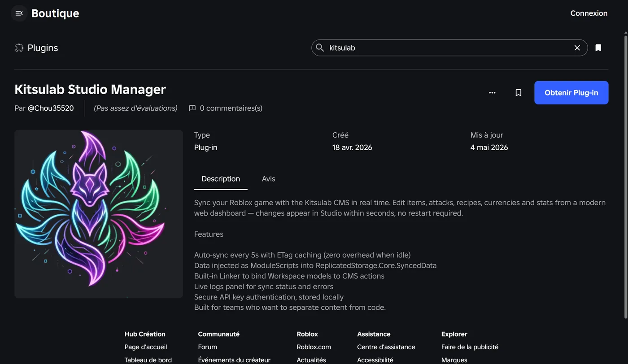Image resolution: width=628 pixels, height=364 pixels.
Task: Select the Description tab
Action: click(x=221, y=179)
